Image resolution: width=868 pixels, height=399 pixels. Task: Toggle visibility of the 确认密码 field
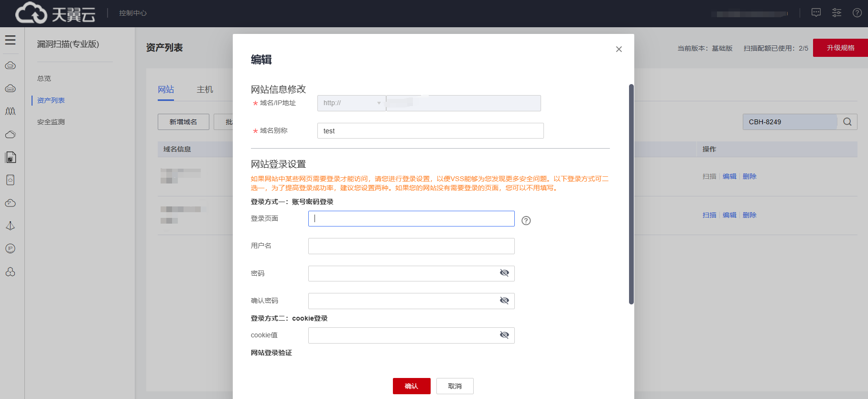click(x=504, y=301)
